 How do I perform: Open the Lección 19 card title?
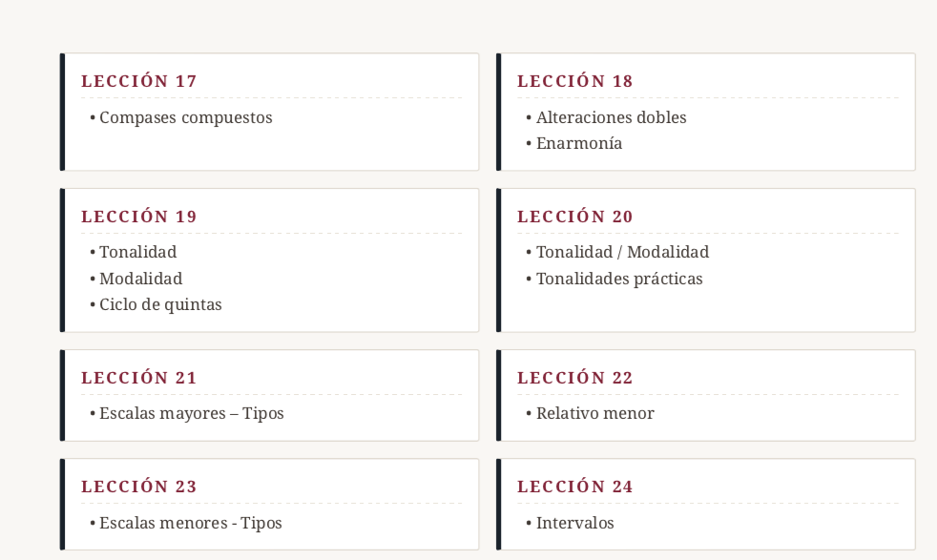138,217
